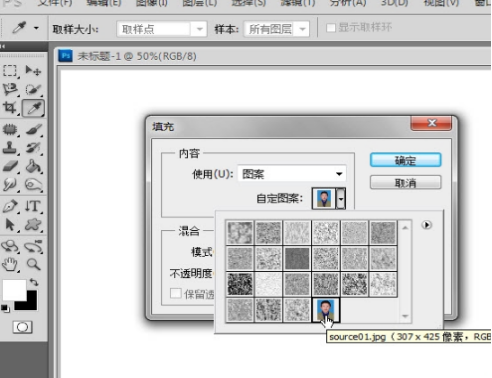Image resolution: width=492 pixels, height=378 pixels.
Task: Open the pattern picker flyout menu
Action: pos(426,225)
